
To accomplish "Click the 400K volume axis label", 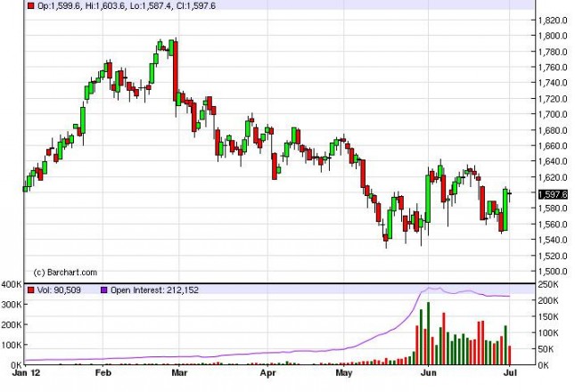I will [11, 284].
